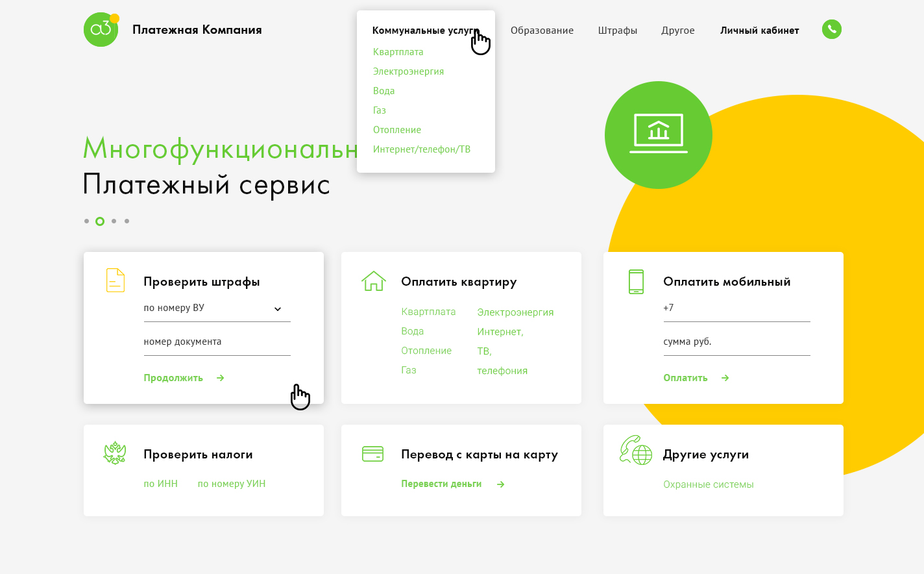Select Электроэнергия in the dropdown list

[408, 71]
